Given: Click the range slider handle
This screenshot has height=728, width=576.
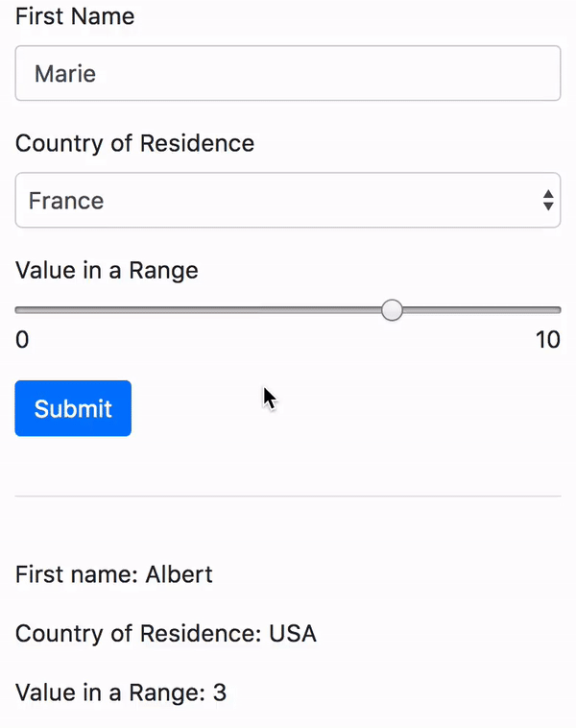Looking at the screenshot, I should [393, 309].
